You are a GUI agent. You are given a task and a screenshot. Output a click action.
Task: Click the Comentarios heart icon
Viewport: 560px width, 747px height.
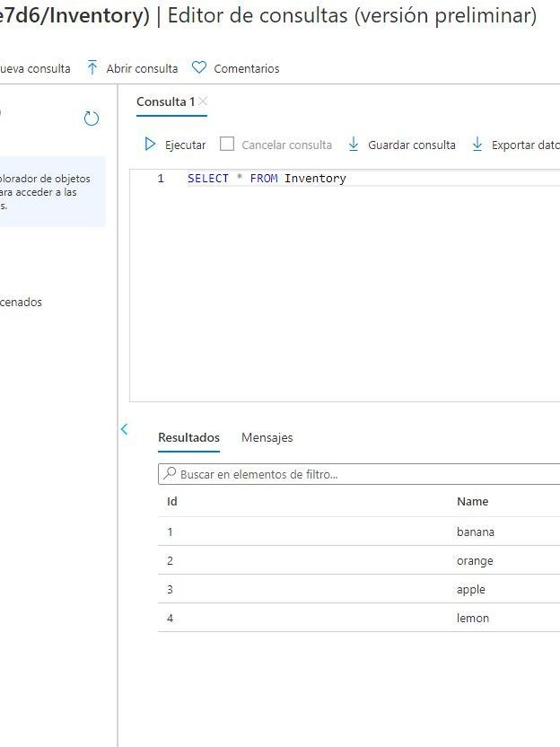click(199, 68)
